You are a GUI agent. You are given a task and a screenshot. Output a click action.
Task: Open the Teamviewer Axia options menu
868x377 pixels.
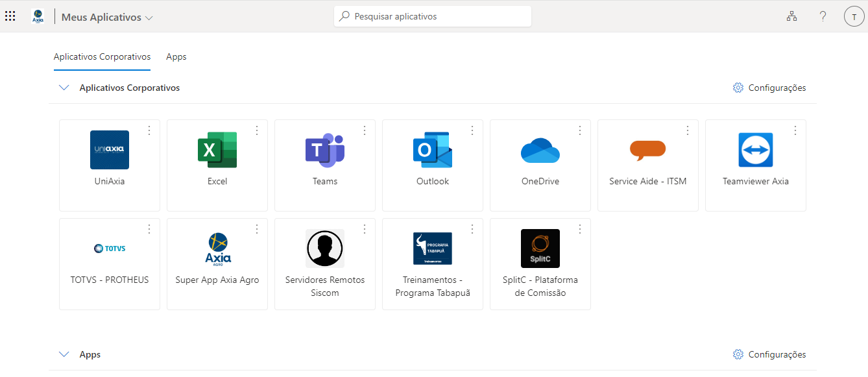coord(795,130)
